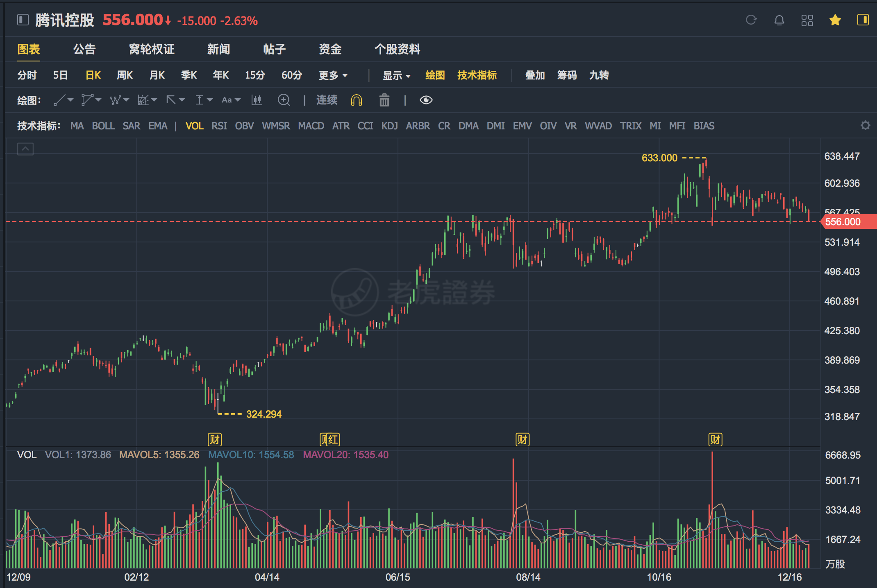Click the refresh icon in header
Image resolution: width=877 pixels, height=588 pixels.
point(751,20)
